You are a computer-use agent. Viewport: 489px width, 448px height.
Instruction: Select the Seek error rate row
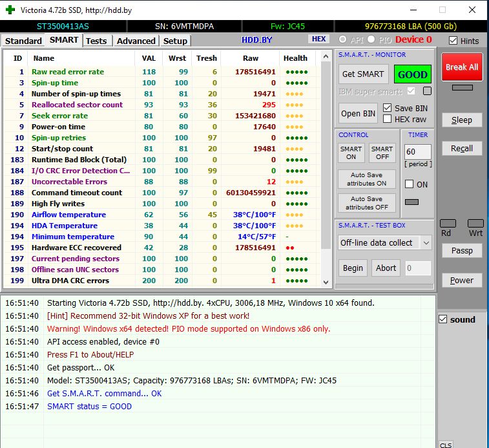162,116
